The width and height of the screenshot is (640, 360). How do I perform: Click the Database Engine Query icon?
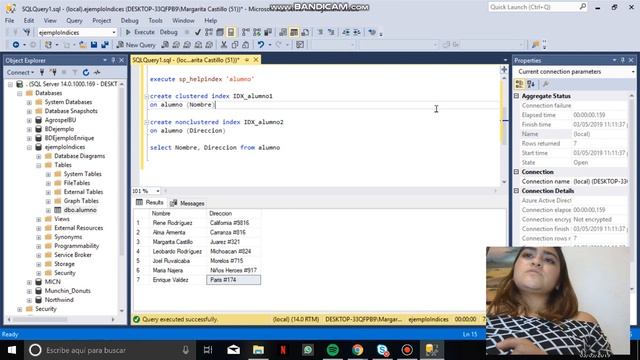(165, 45)
